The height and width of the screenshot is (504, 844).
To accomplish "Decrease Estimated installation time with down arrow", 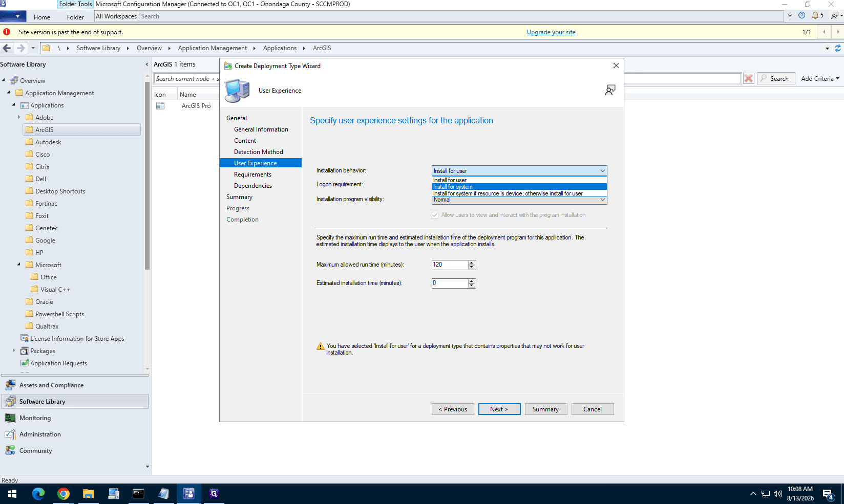I will [472, 286].
